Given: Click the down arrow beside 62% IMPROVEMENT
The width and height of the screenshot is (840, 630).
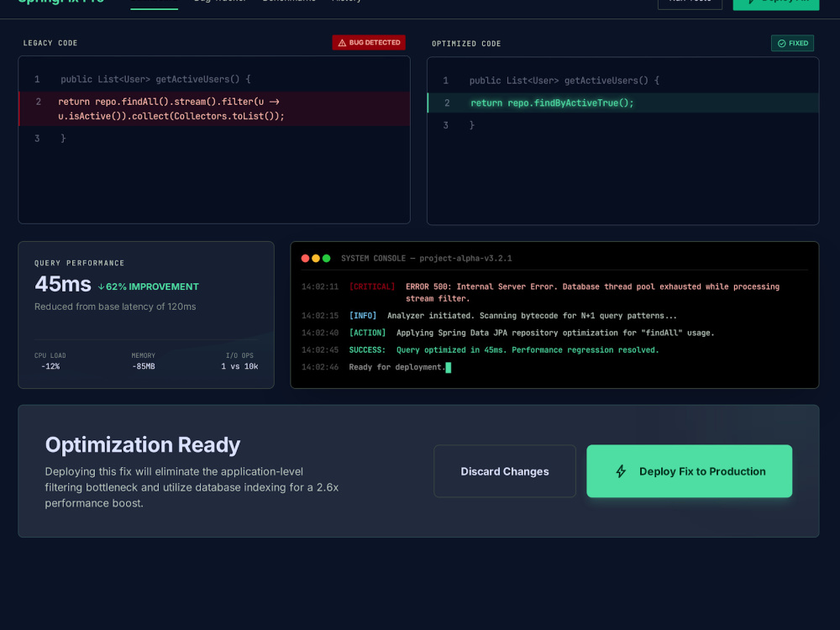Looking at the screenshot, I should (x=101, y=286).
